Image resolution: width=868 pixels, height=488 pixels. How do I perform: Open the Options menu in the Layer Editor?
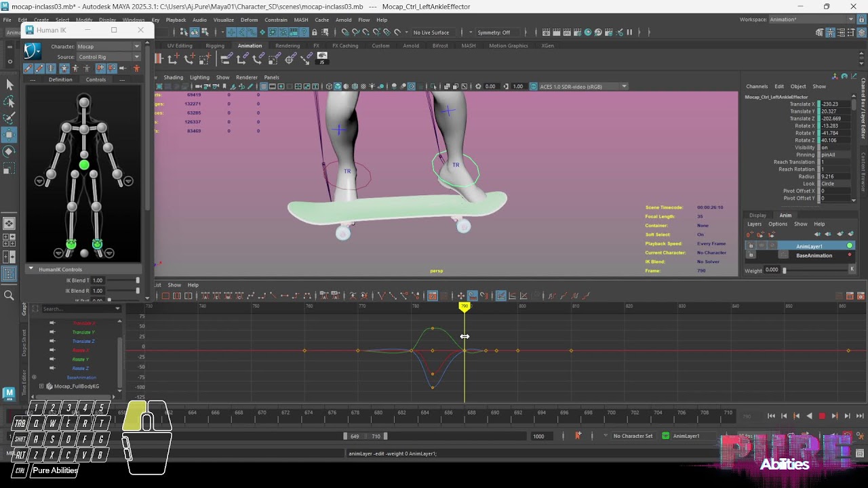pyautogui.click(x=778, y=224)
